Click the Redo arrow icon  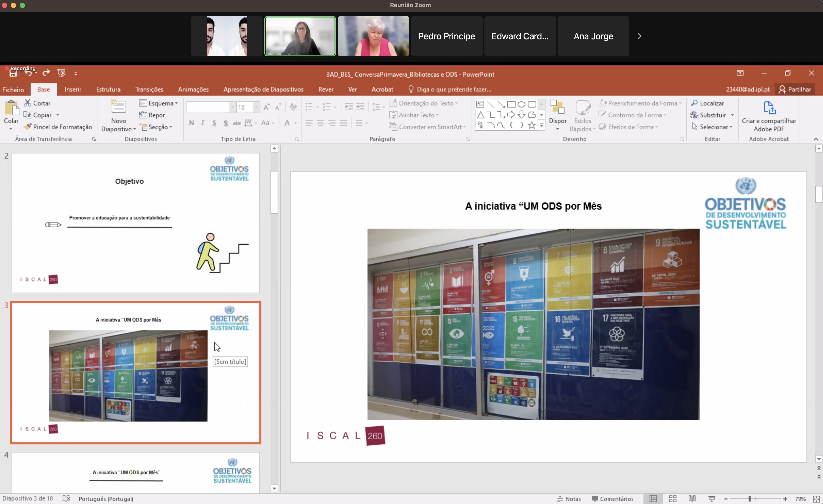pyautogui.click(x=46, y=72)
